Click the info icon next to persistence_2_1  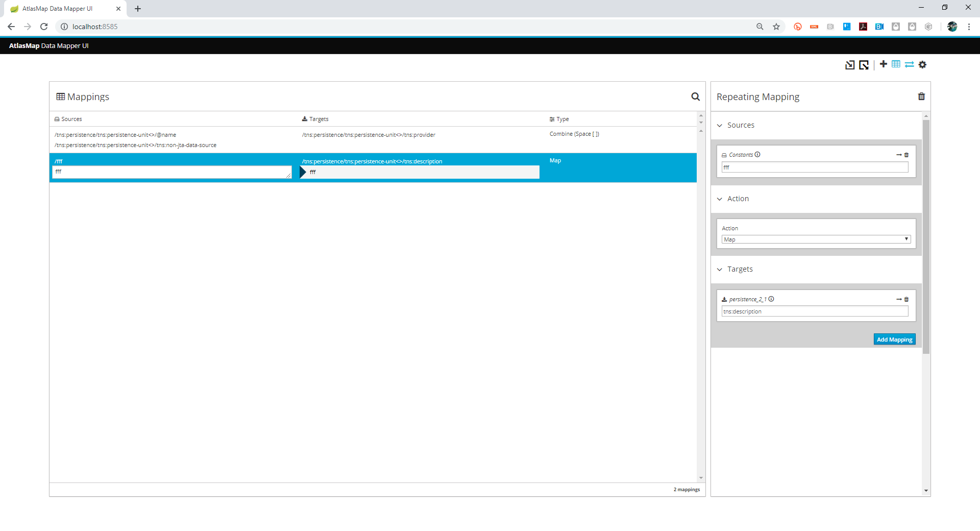click(x=771, y=299)
